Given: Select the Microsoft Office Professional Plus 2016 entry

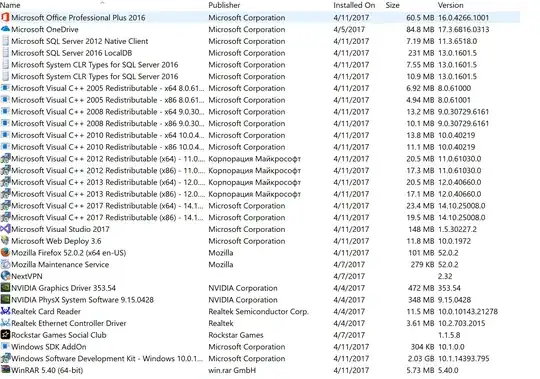Looking at the screenshot, I should (x=260, y=17).
